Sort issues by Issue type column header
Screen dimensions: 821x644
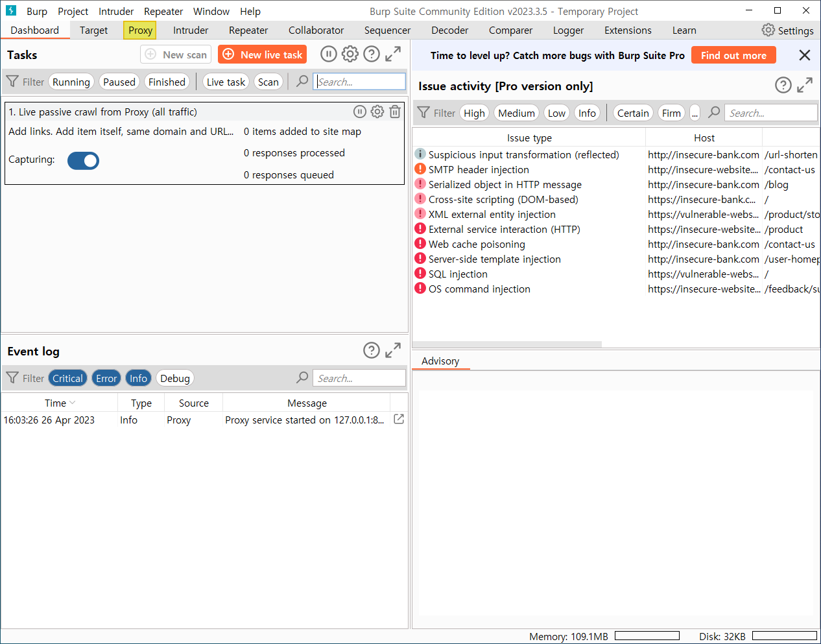click(529, 137)
